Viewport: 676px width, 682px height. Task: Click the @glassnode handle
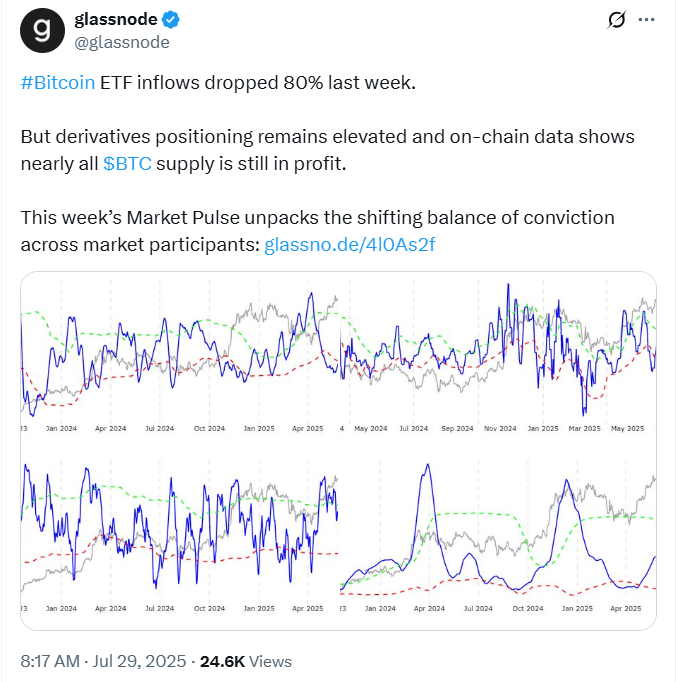coord(121,42)
